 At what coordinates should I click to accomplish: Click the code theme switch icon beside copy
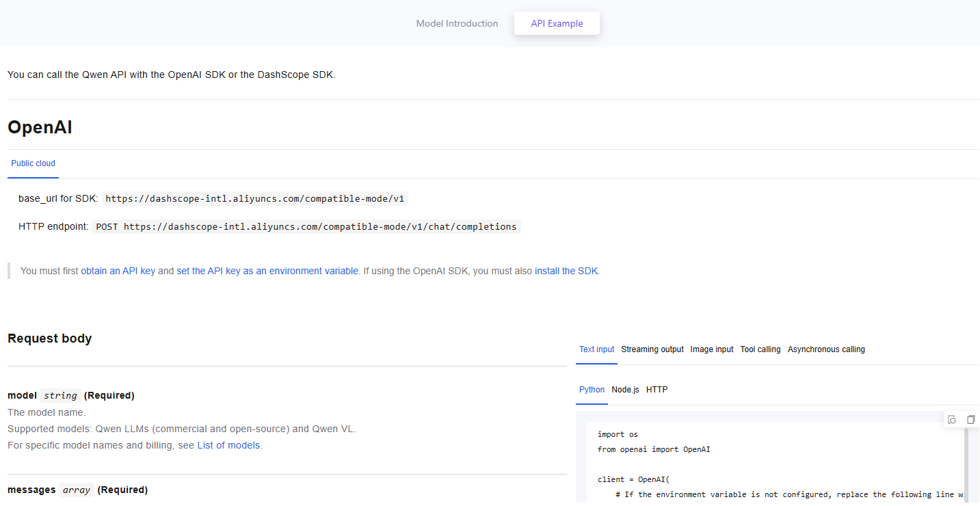coord(952,419)
